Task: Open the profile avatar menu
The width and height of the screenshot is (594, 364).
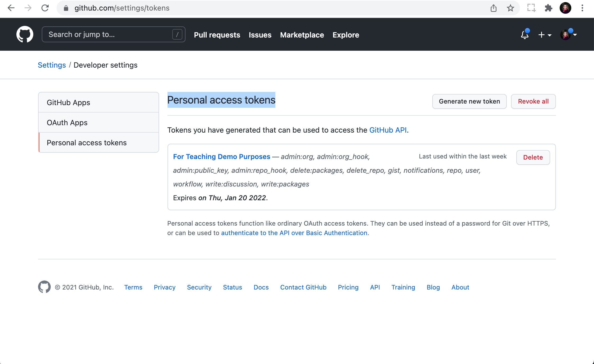Action: 568,35
